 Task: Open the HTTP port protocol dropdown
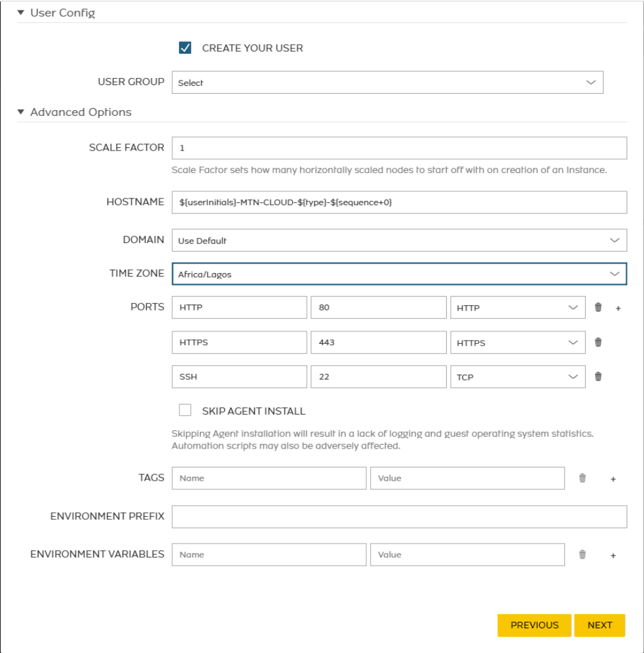[x=518, y=308]
